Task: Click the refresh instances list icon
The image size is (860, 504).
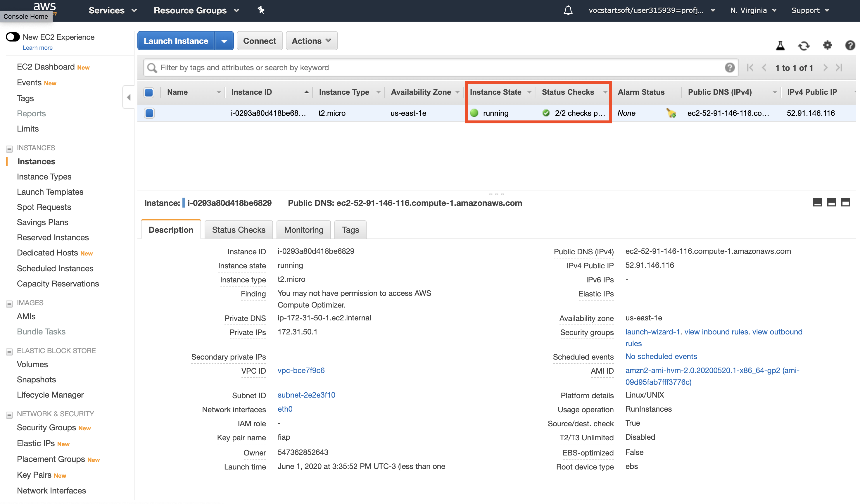Action: click(804, 45)
